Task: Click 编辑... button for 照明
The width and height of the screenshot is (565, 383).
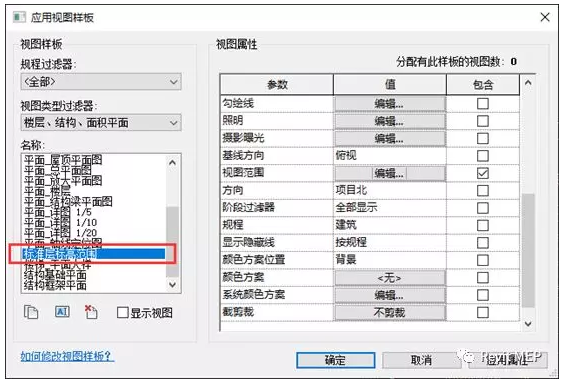Action: [390, 121]
